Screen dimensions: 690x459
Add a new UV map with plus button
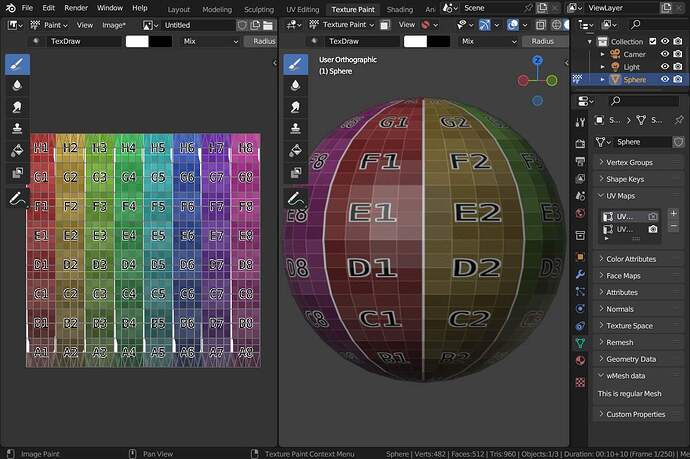[x=673, y=213]
